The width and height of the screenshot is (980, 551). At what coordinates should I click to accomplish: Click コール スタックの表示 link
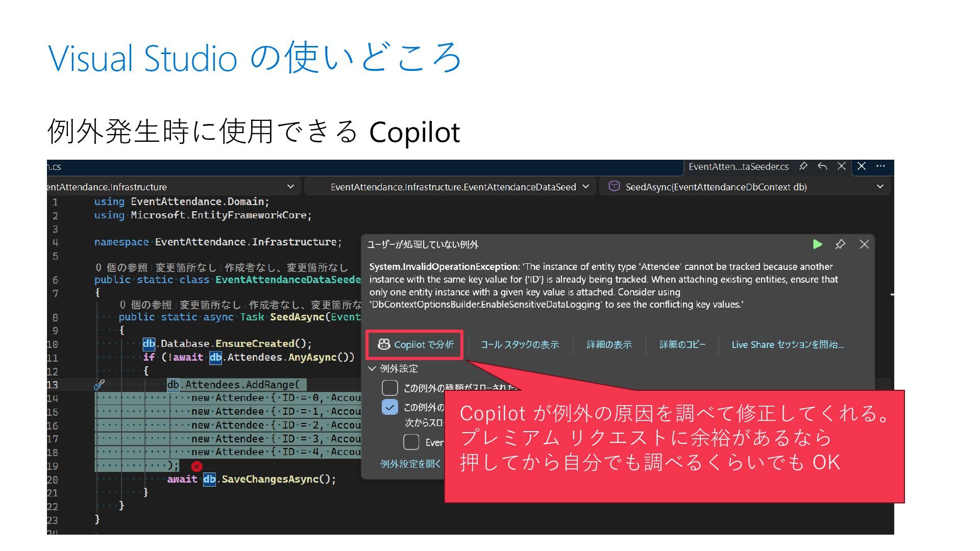pyautogui.click(x=520, y=345)
